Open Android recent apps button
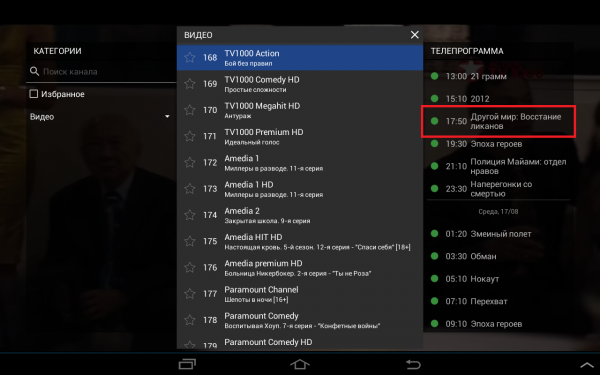 click(187, 364)
